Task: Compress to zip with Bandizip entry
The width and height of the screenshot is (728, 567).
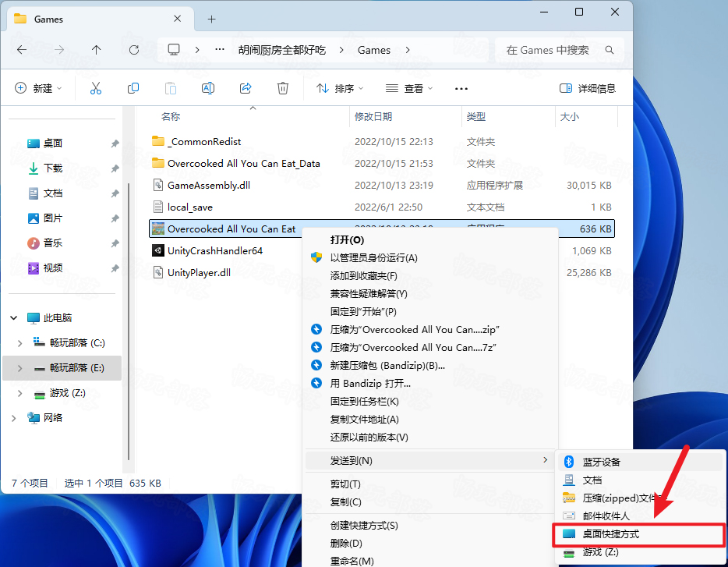Action: [x=430, y=329]
